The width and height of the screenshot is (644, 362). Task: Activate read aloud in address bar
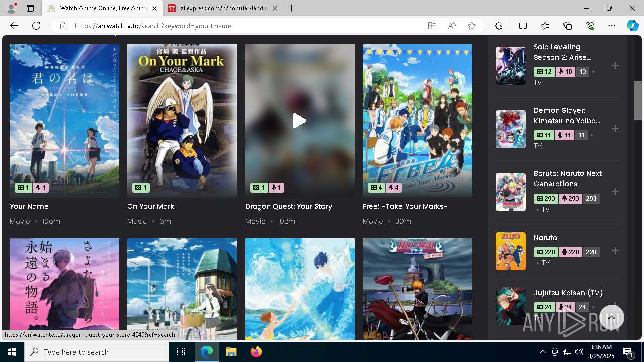[452, 26]
